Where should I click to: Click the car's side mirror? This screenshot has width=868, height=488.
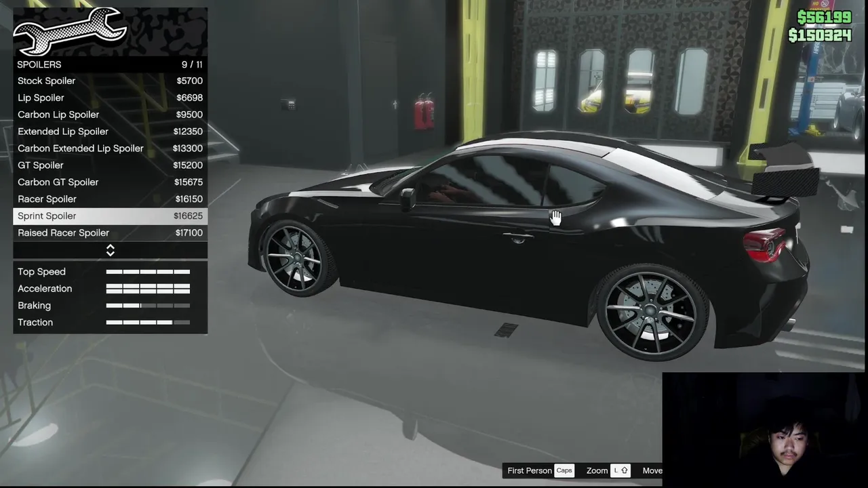tap(408, 199)
